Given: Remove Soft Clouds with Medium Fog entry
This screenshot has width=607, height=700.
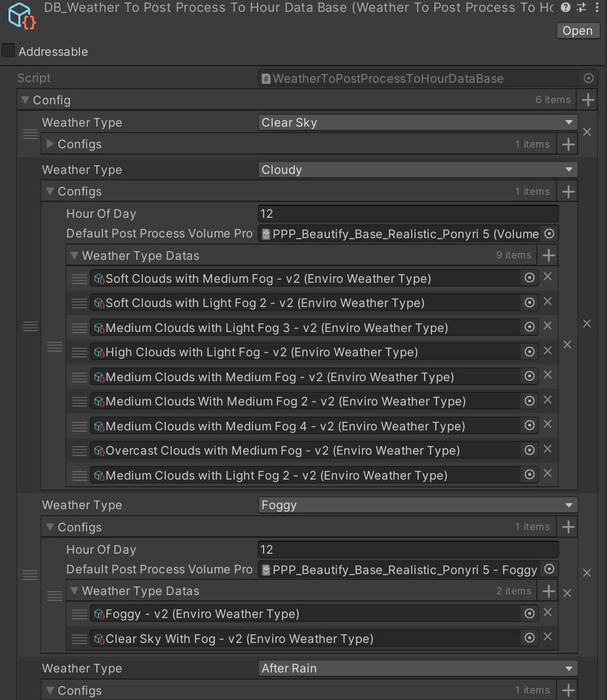Looking at the screenshot, I should pos(548,277).
